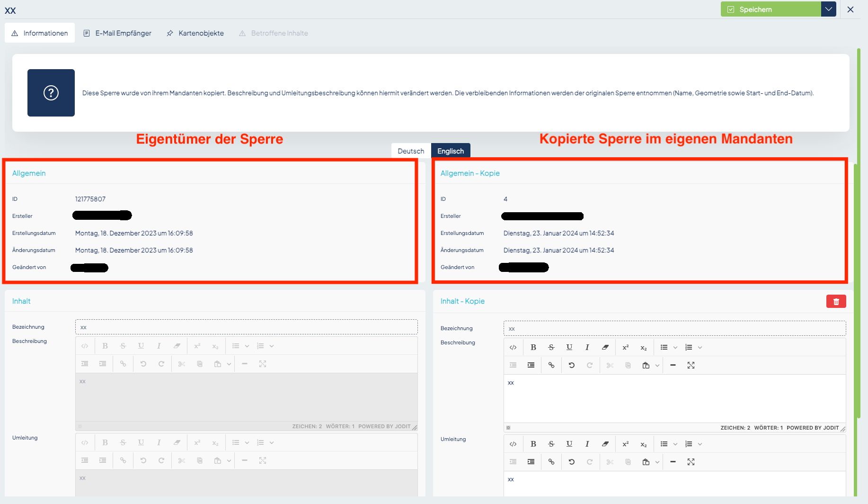Screen dimensions: 868x504
Task: Click fullscreen in left Inhalt Umleitung toolbar
Action: pyautogui.click(x=263, y=460)
